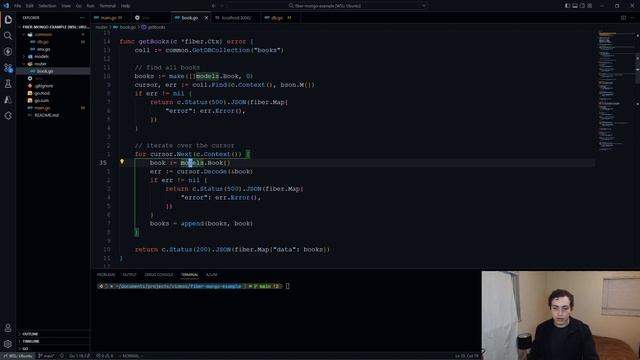Image resolution: width=640 pixels, height=360 pixels.
Task: Open the customize layout icon
Action: pos(590,6)
